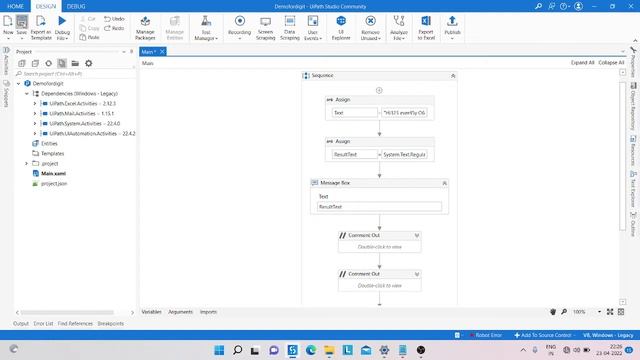Screen dimensions: 640x360
Task: Click the Search project field
Action: point(75,74)
